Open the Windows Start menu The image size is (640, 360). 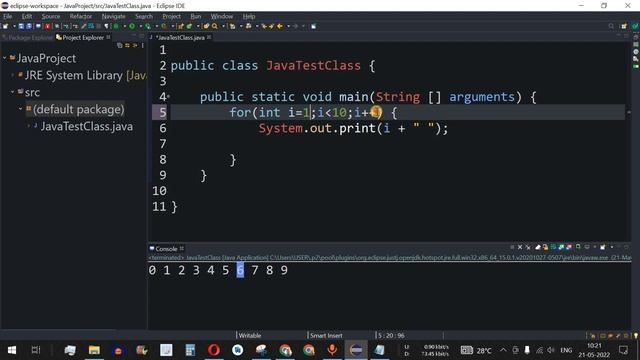(12, 350)
